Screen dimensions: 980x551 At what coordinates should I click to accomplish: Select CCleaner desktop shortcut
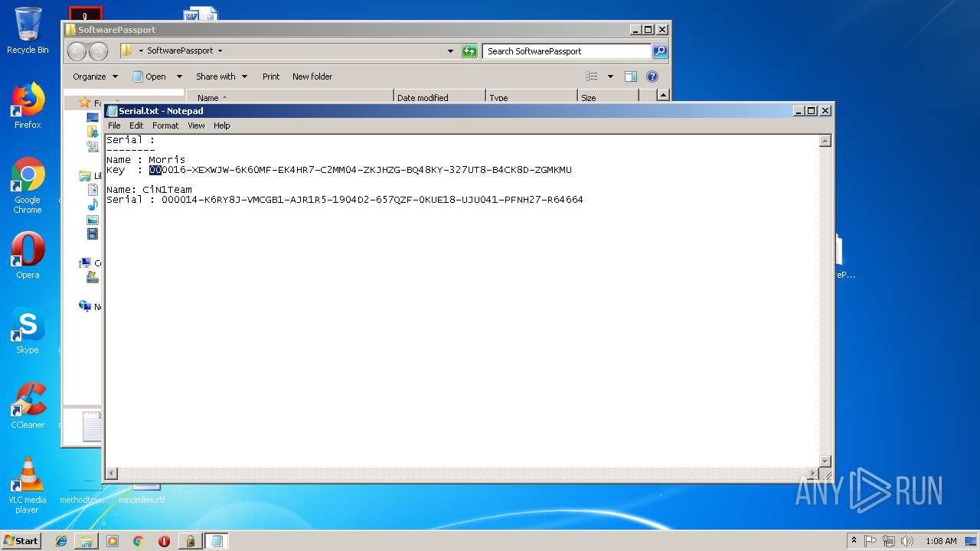[28, 406]
